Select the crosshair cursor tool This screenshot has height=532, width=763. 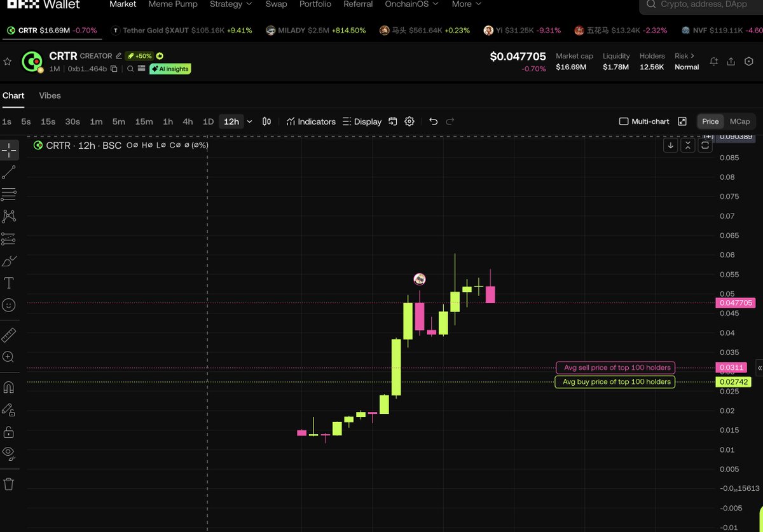point(9,150)
